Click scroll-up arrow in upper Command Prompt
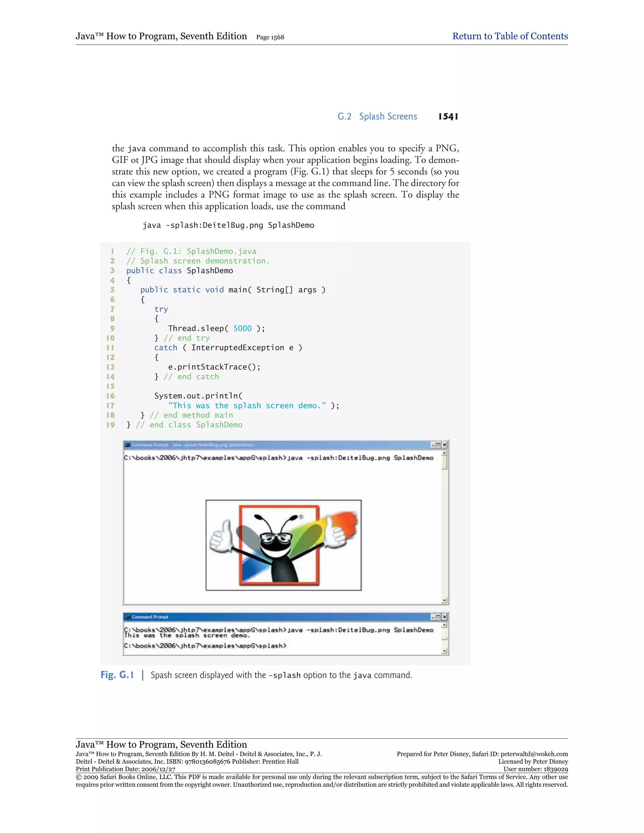This screenshot has width=644, height=833. 444,453
